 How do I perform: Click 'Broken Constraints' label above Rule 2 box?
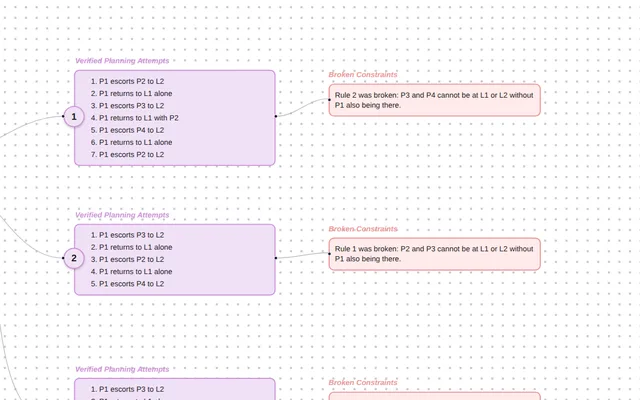tap(363, 75)
